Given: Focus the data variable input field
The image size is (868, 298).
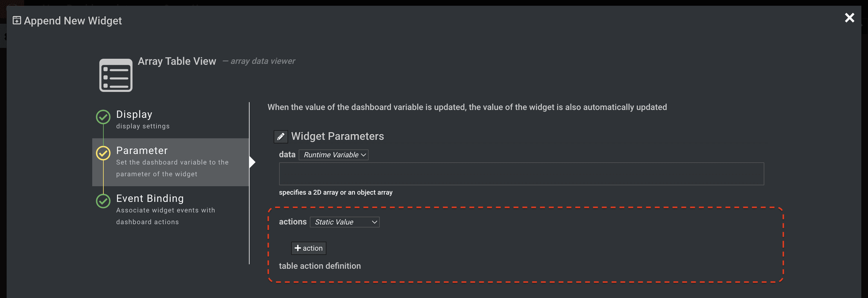Looking at the screenshot, I should tap(521, 174).
